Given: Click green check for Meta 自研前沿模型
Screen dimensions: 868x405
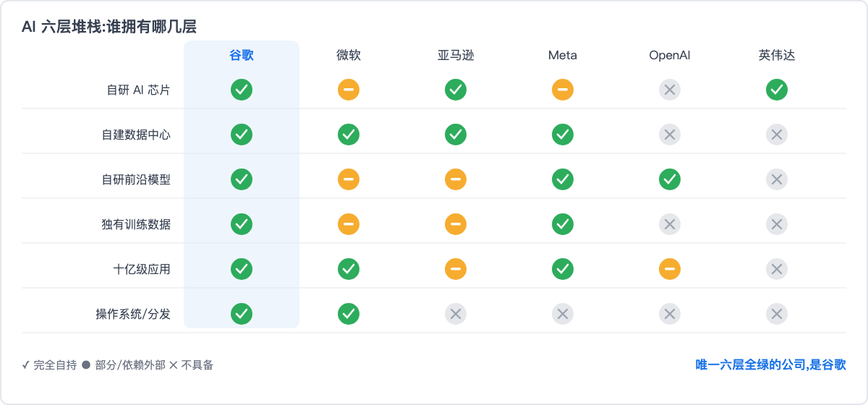Looking at the screenshot, I should click(x=563, y=179).
